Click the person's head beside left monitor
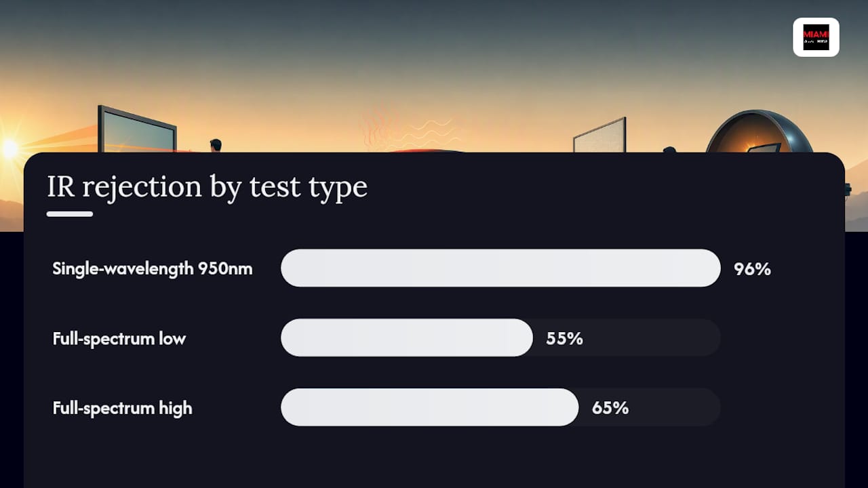The width and height of the screenshot is (868, 488). pyautogui.click(x=216, y=145)
